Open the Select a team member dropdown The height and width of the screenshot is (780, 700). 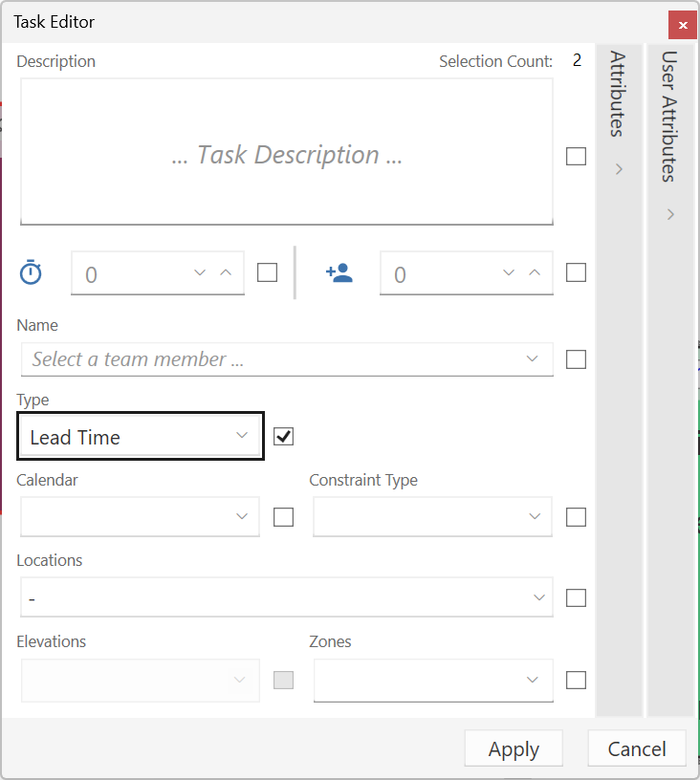click(x=287, y=359)
